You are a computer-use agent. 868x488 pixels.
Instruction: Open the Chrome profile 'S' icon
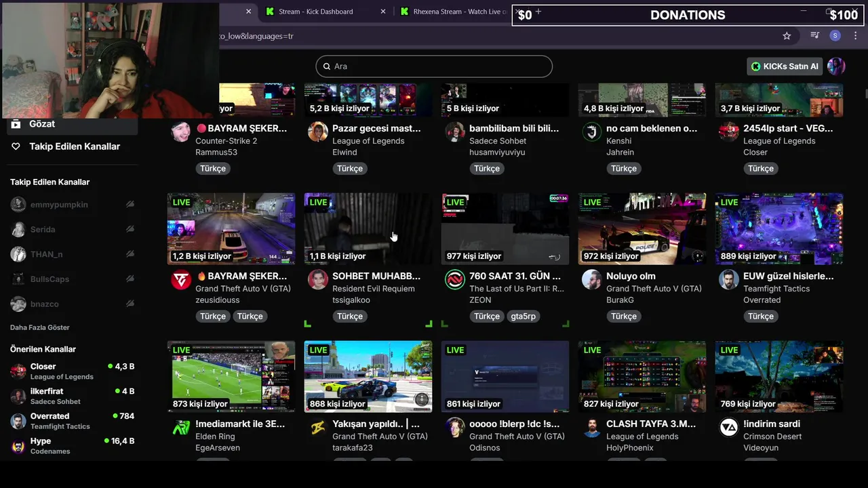(x=835, y=36)
